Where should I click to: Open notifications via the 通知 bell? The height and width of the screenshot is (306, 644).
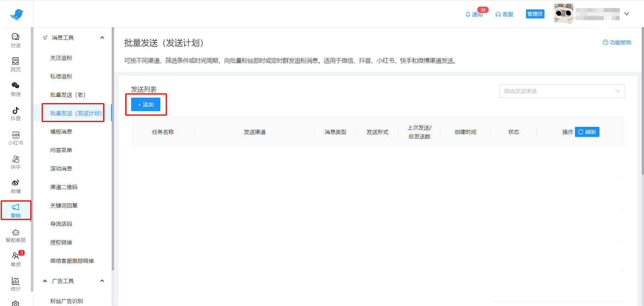coord(475,14)
